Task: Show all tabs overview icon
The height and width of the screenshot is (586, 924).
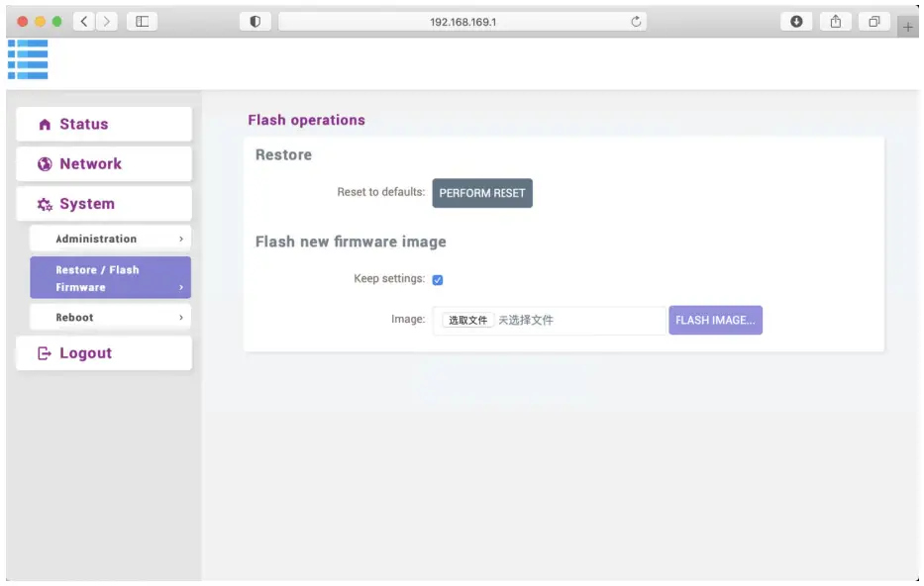Action: point(874,22)
